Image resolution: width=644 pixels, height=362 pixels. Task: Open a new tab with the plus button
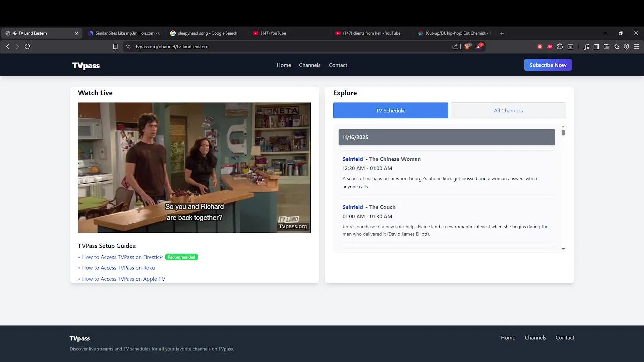[x=502, y=33]
